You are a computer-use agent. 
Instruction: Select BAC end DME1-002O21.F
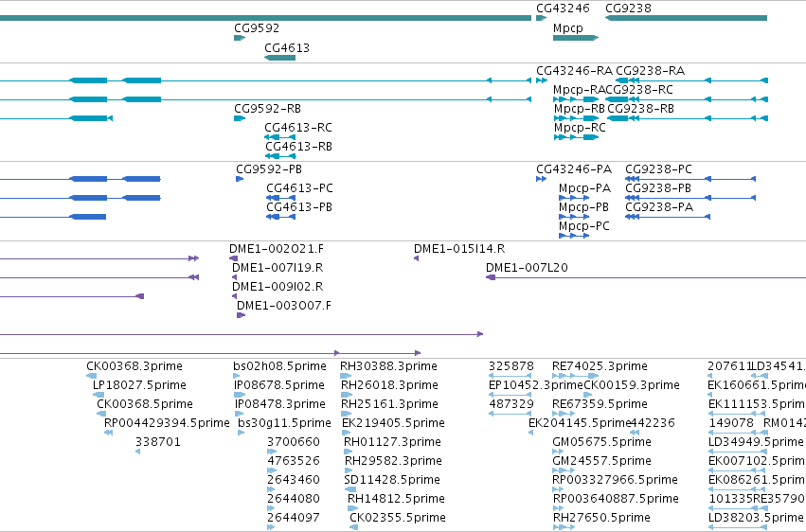(x=277, y=249)
